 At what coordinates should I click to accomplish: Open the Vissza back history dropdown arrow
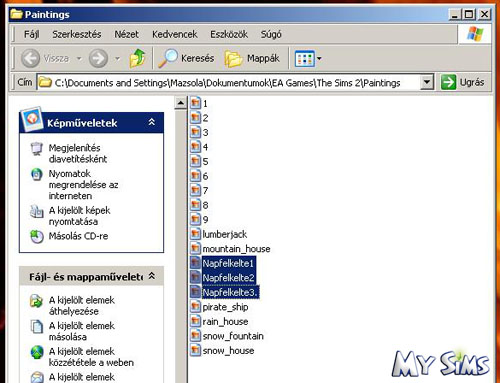coord(79,59)
